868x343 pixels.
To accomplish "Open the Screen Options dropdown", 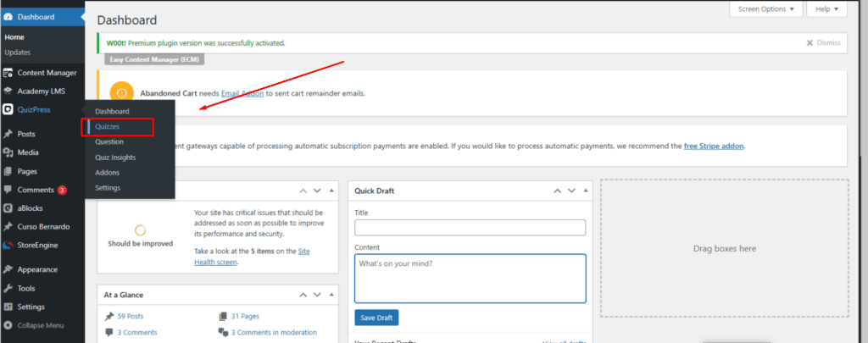I will (x=766, y=8).
